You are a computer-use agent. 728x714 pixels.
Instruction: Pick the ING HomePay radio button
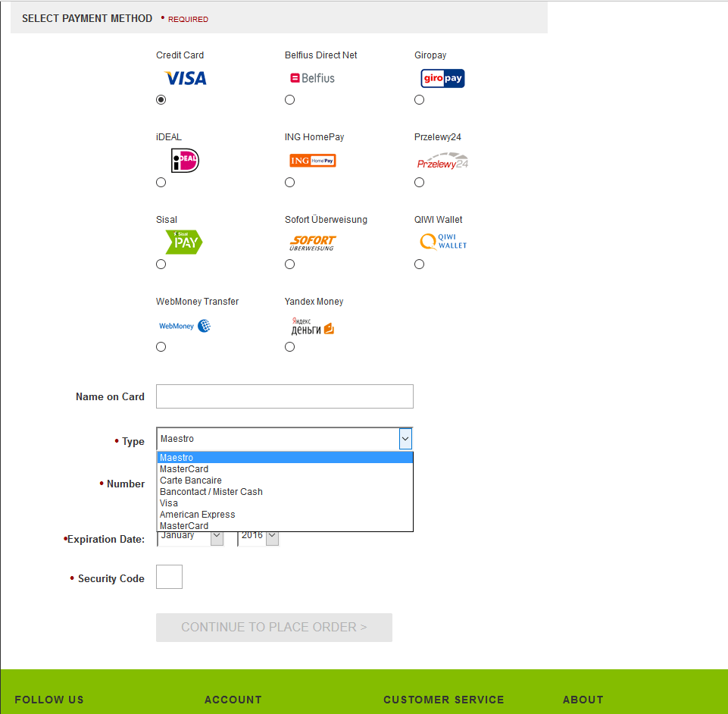pos(289,182)
